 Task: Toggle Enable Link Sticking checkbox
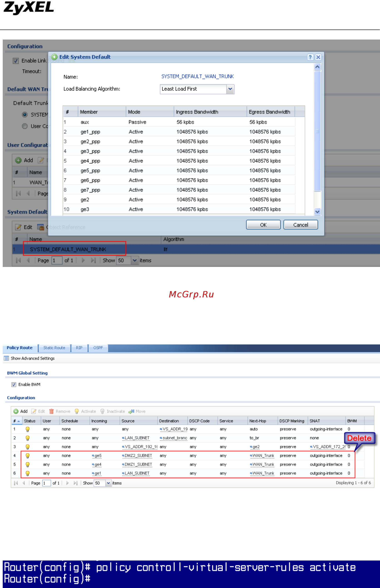point(15,61)
